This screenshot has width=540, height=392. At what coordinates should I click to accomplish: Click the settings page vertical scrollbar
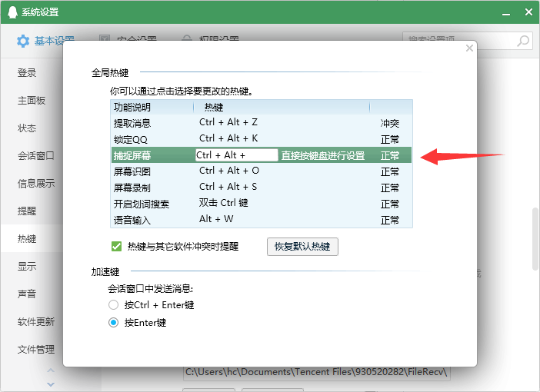[535, 239]
